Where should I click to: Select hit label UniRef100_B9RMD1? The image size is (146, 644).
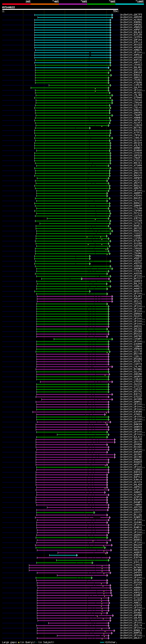pyautogui.click(x=131, y=22)
